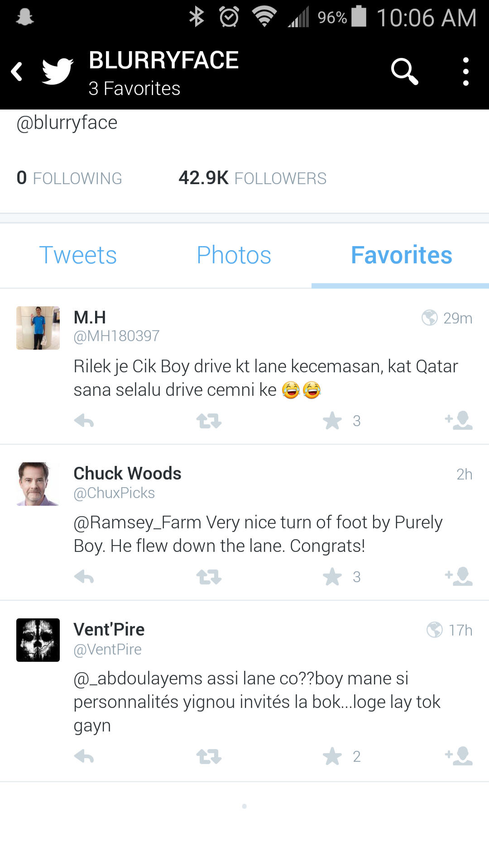This screenshot has width=489, height=868.
Task: Switch to the Tweets tab
Action: [x=78, y=255]
